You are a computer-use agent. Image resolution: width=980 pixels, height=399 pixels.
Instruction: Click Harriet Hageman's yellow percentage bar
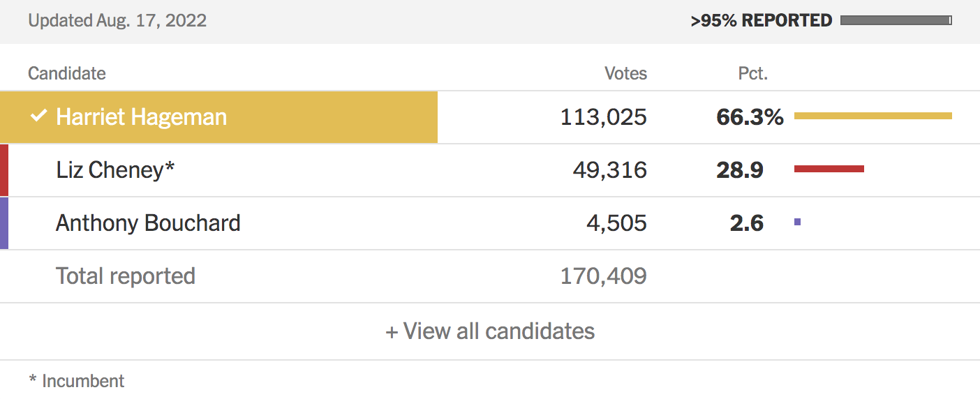pos(873,116)
